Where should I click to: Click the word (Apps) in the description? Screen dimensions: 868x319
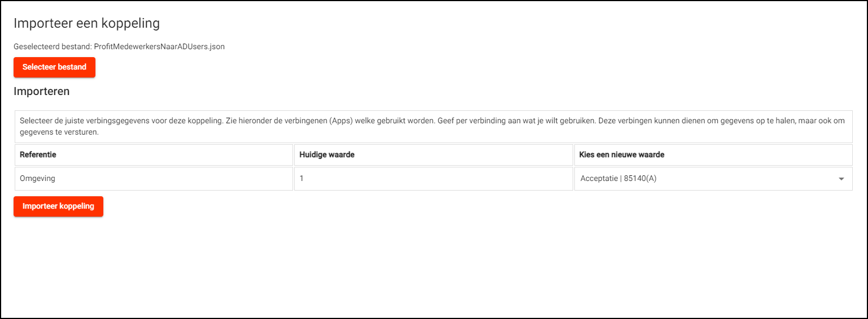pos(339,121)
